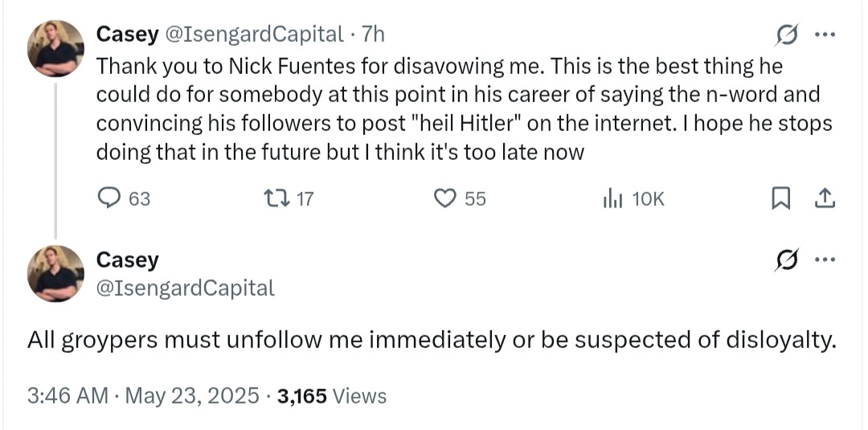
Task: Click the groypers must unfollow tweet text
Action: pos(432,341)
